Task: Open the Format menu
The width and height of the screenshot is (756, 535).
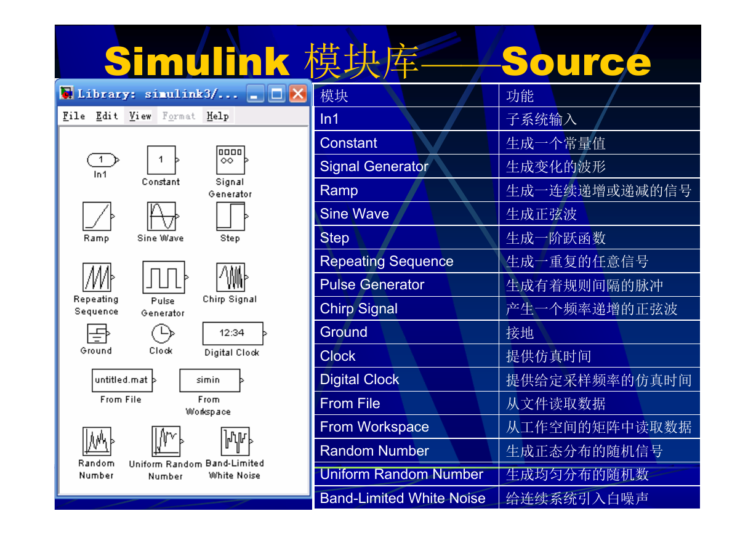Action: click(x=179, y=116)
